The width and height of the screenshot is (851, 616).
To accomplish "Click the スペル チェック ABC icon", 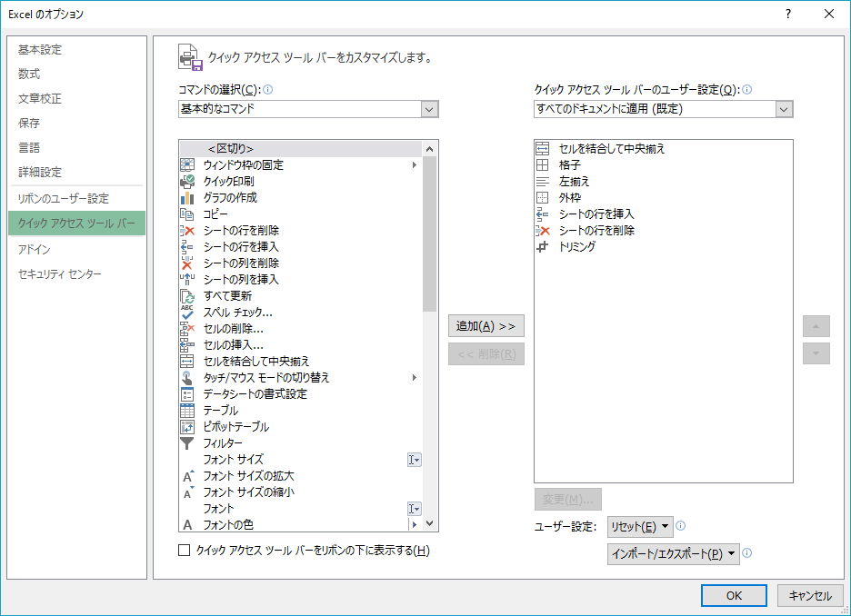I will (186, 312).
